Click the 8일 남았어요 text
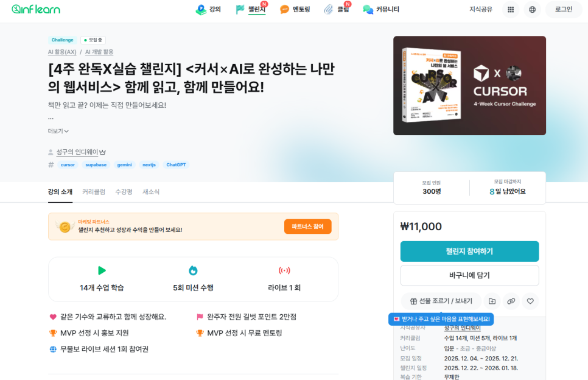This screenshot has height=380, width=588. [x=508, y=192]
